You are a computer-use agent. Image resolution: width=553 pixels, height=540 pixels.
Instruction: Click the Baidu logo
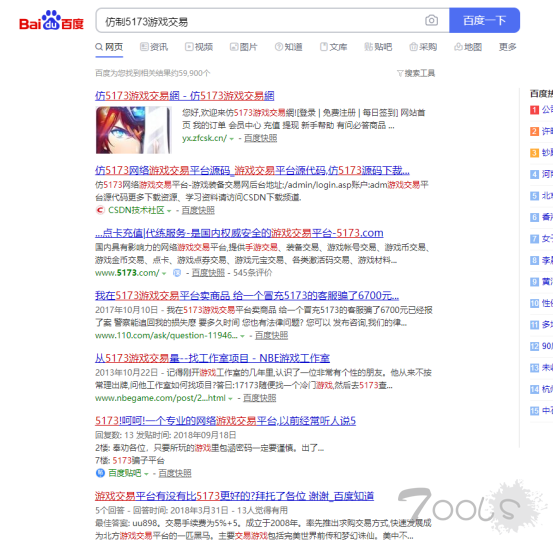(51, 20)
